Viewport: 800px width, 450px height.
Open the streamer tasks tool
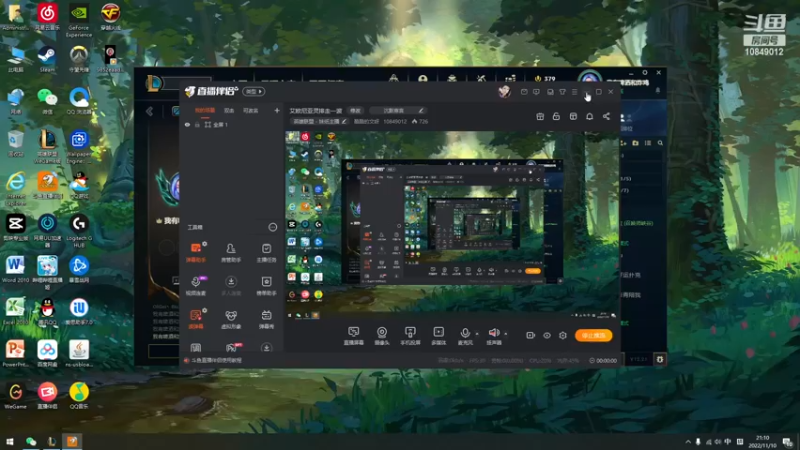tap(266, 253)
